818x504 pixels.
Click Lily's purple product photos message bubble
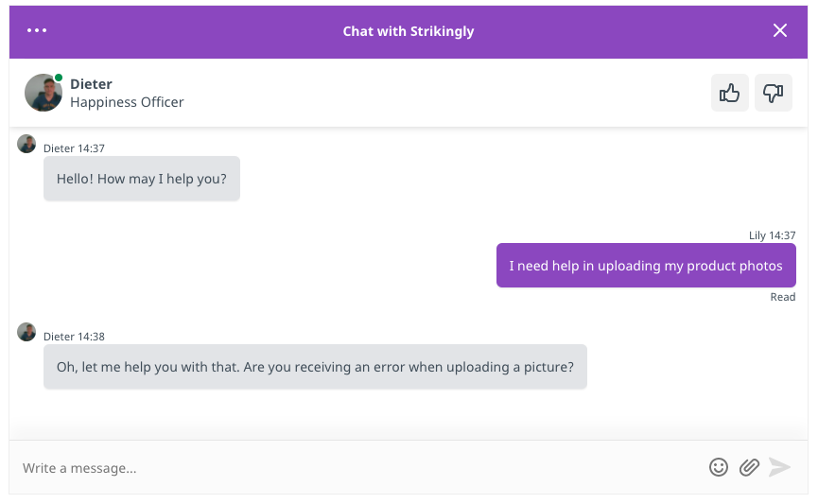click(646, 266)
